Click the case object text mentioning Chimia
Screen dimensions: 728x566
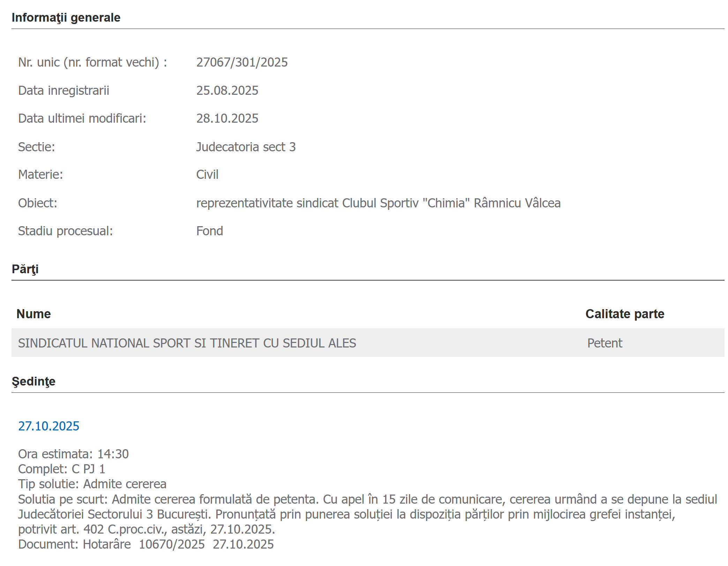tap(378, 203)
